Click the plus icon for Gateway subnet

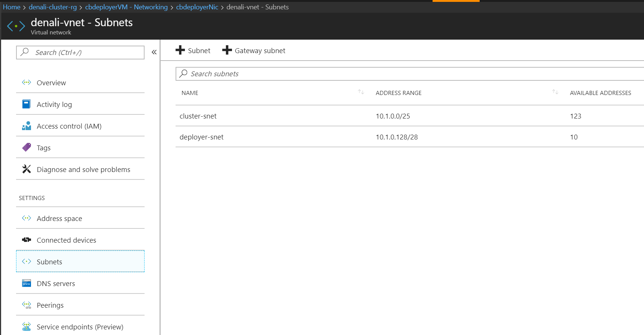pos(227,50)
